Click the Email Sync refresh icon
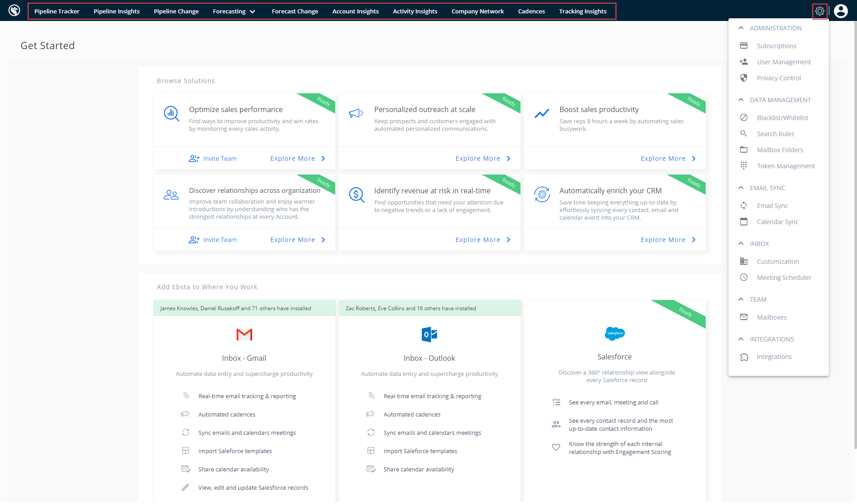The image size is (857, 504). tap(744, 205)
